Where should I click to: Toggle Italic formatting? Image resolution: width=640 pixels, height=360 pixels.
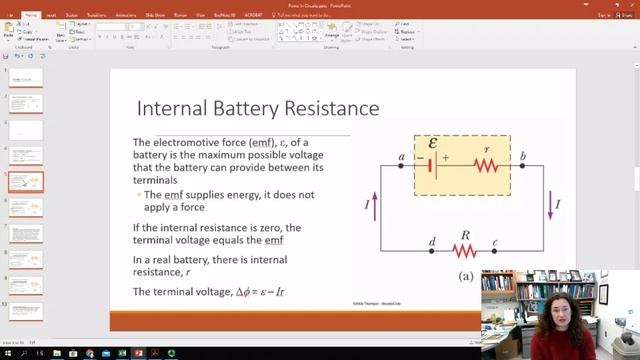coord(107,37)
